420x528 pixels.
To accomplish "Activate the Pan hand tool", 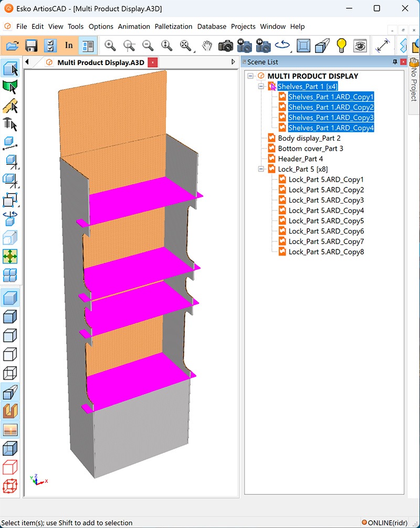I will point(207,46).
